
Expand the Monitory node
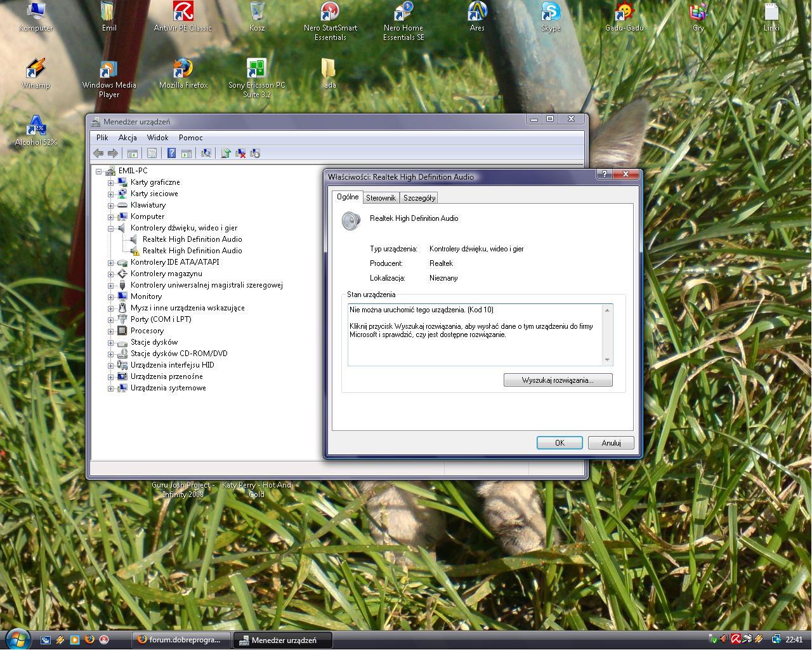pyautogui.click(x=110, y=296)
